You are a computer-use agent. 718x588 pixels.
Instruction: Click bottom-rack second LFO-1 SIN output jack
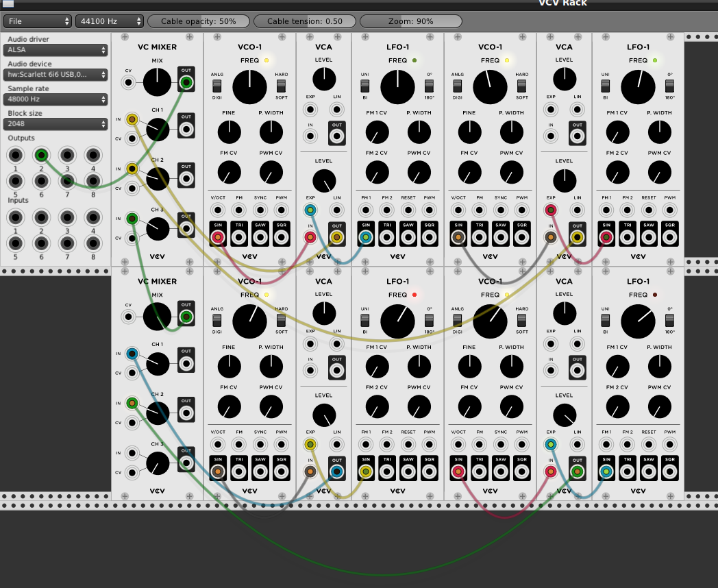click(606, 471)
